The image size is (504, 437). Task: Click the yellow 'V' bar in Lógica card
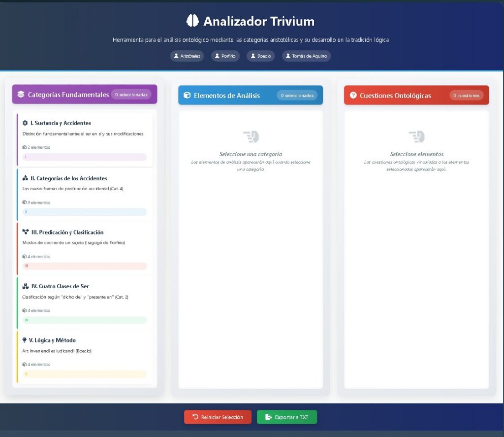pos(85,374)
